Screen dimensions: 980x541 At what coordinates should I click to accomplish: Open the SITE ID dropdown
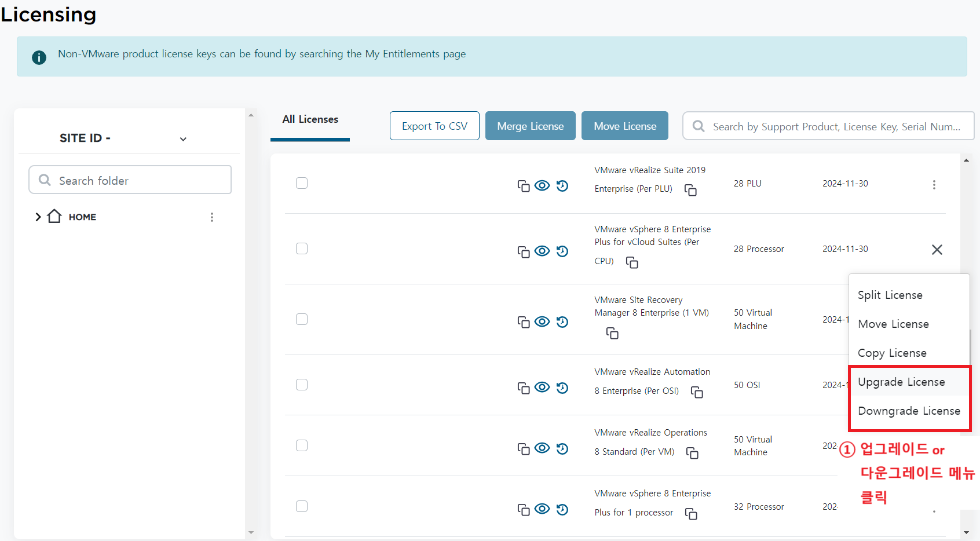(183, 139)
